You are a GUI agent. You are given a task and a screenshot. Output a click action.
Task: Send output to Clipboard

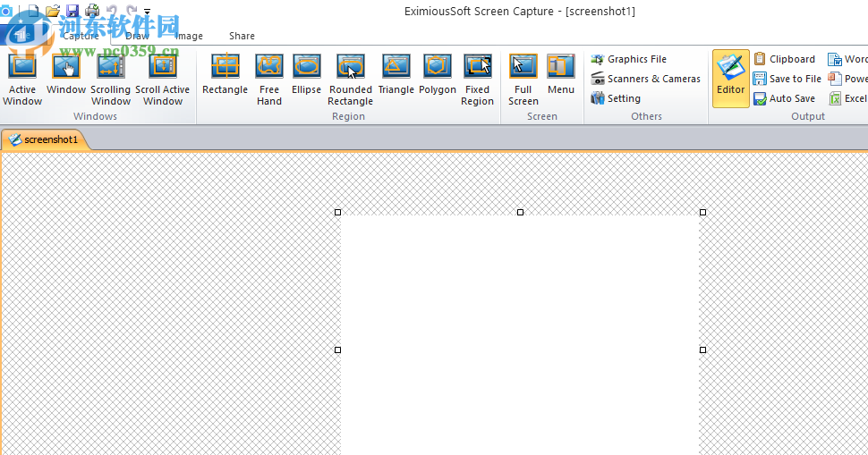[x=785, y=59]
